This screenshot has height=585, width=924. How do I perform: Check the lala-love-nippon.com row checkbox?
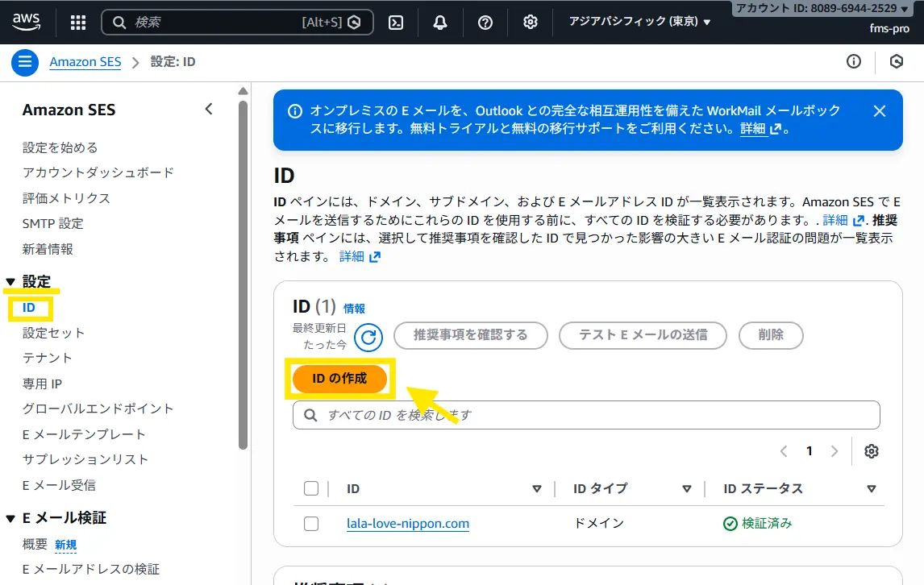[311, 524]
